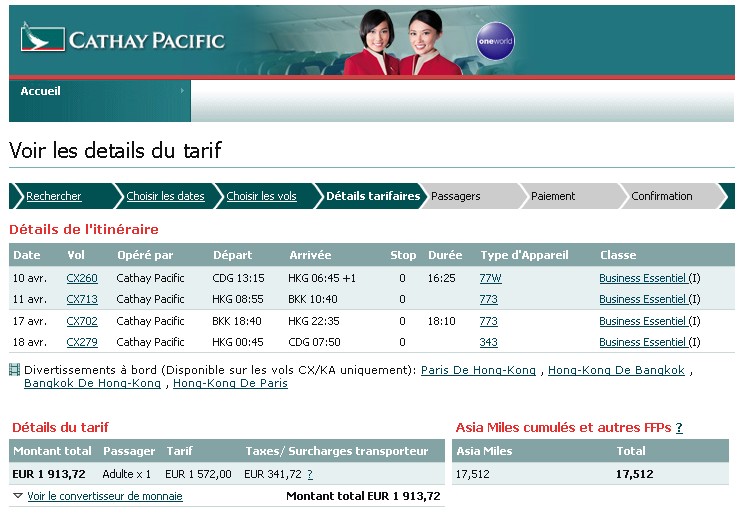740x516 pixels.
Task: Open flight CX260 details
Action: [x=82, y=278]
